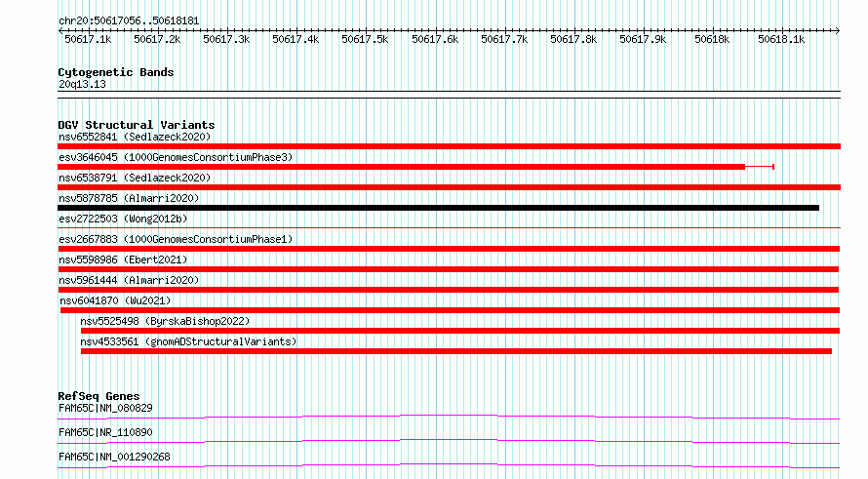Open variant nsv6552841 (Sedlazeck2020) label
The height and width of the screenshot is (479, 868).
click(135, 137)
